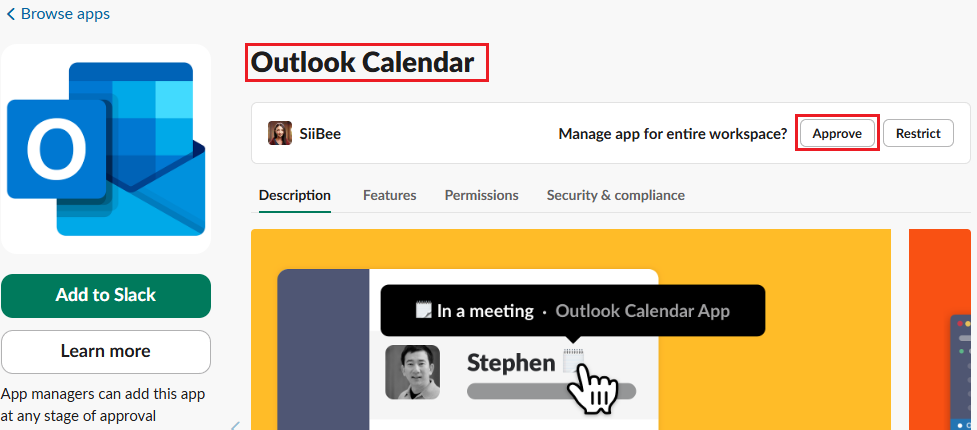Screen dimensions: 977x430
Task: Click Stephen's profile photo in preview
Action: (412, 372)
